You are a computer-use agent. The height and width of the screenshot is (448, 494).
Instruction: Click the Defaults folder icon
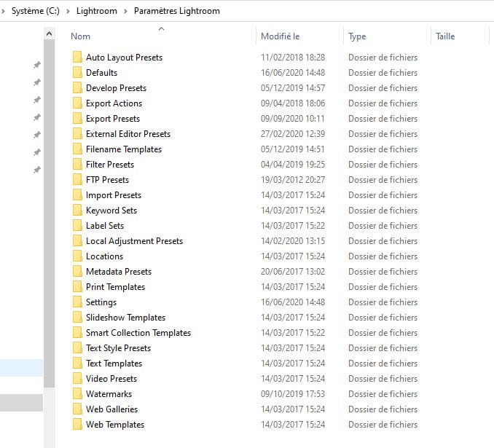pyautogui.click(x=77, y=72)
